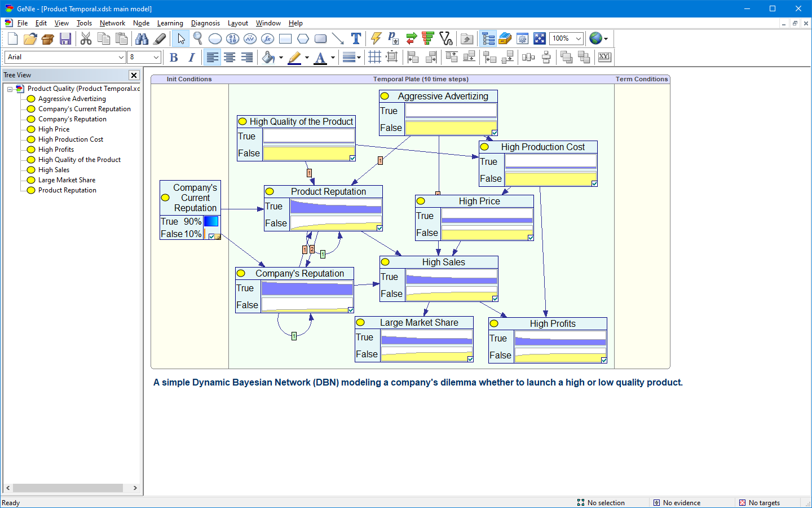Screen dimensions: 812x508
Task: Set text alignment to right
Action: [247, 57]
